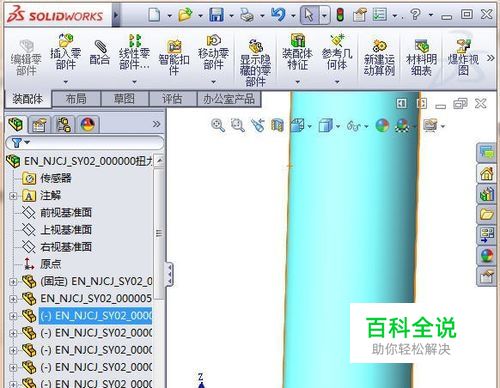Expand the CommandManager overflow chevron
The height and width of the screenshot is (388, 500).
490,58
